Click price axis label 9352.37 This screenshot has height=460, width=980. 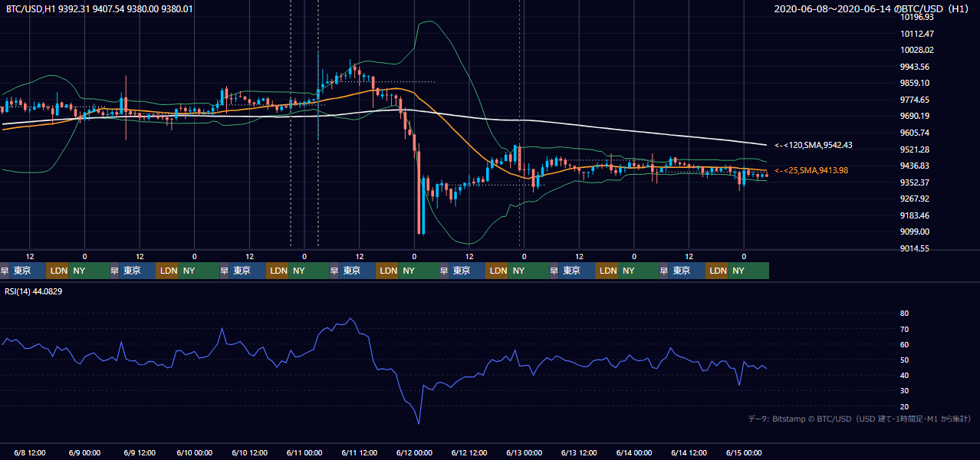click(x=914, y=182)
